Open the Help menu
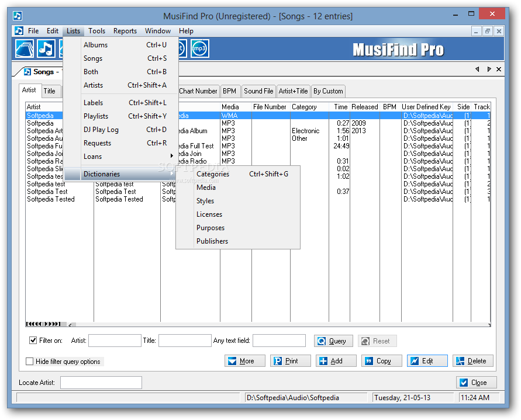Image resolution: width=521 pixels, height=420 pixels. tap(186, 31)
